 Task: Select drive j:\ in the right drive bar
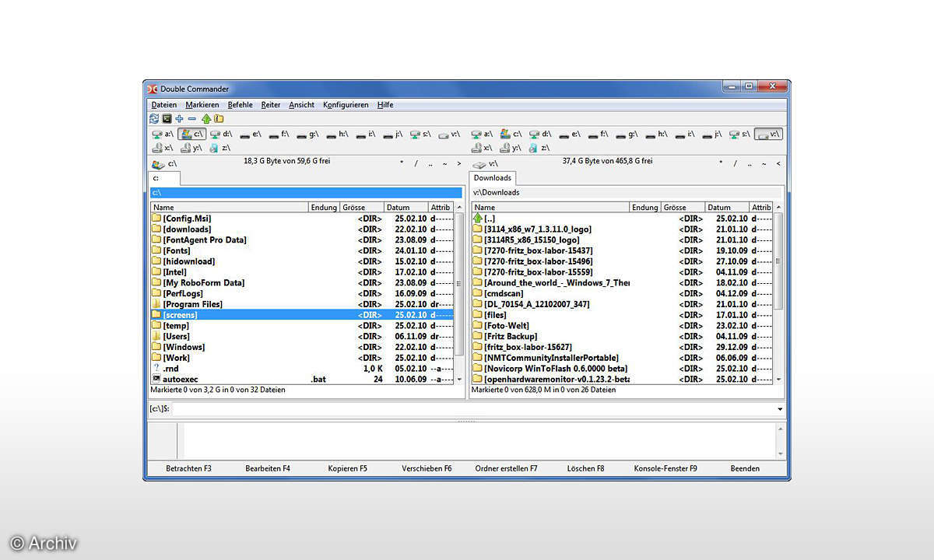coord(712,135)
